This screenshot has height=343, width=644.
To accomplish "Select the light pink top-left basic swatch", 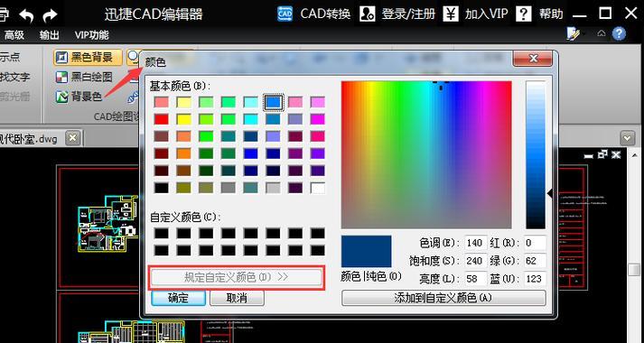I will (162, 102).
